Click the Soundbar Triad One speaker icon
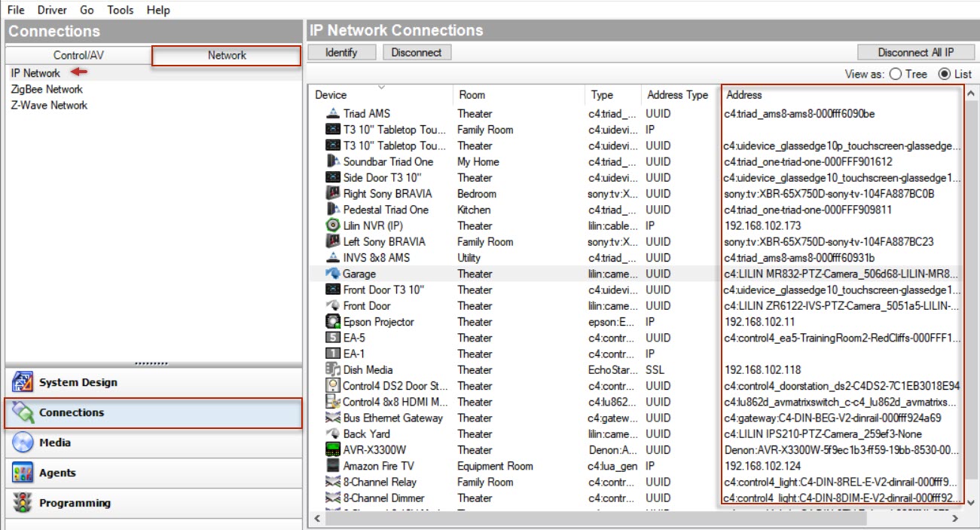 (333, 161)
